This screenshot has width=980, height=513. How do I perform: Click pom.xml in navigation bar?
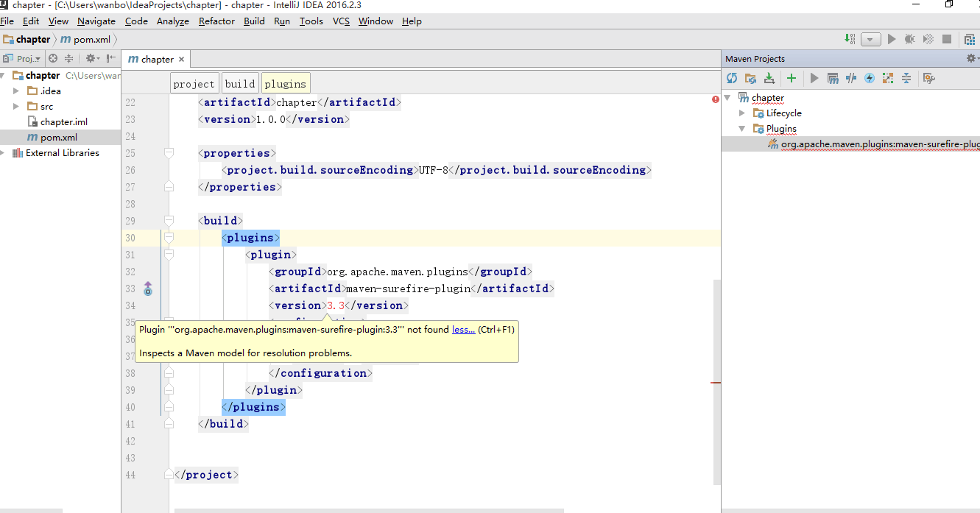85,40
